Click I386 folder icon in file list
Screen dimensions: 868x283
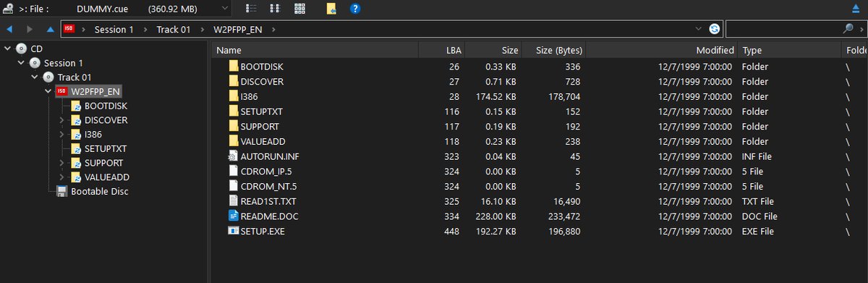(233, 96)
